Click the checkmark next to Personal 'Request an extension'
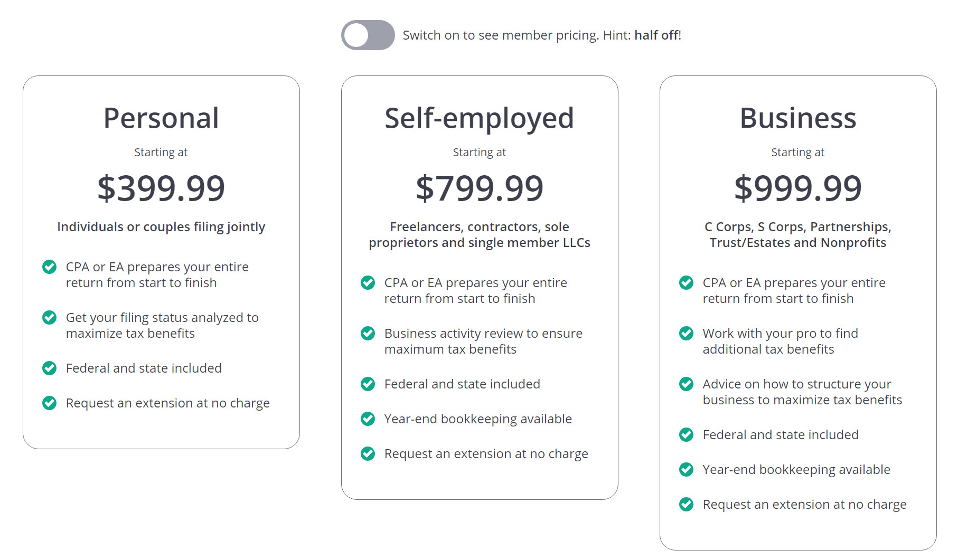Image resolution: width=967 pixels, height=560 pixels. (50, 403)
